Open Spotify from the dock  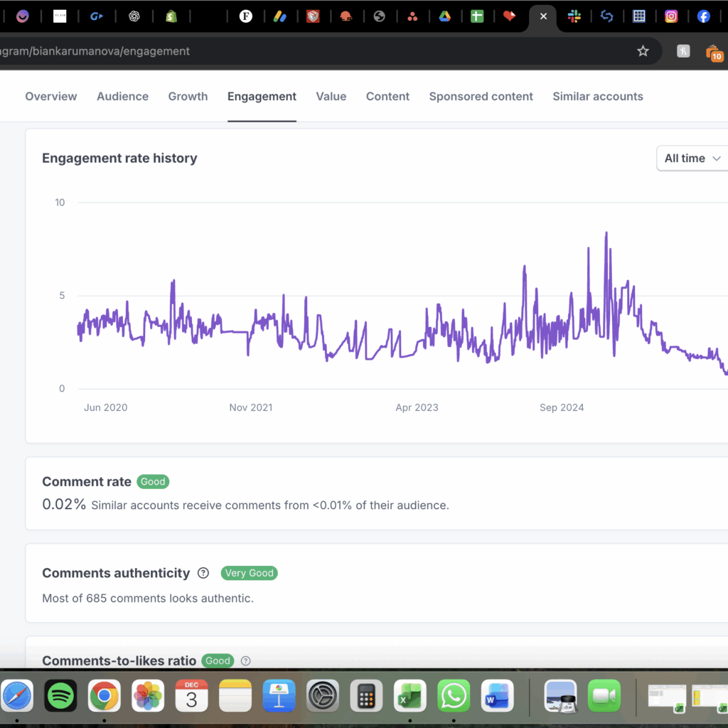60,695
